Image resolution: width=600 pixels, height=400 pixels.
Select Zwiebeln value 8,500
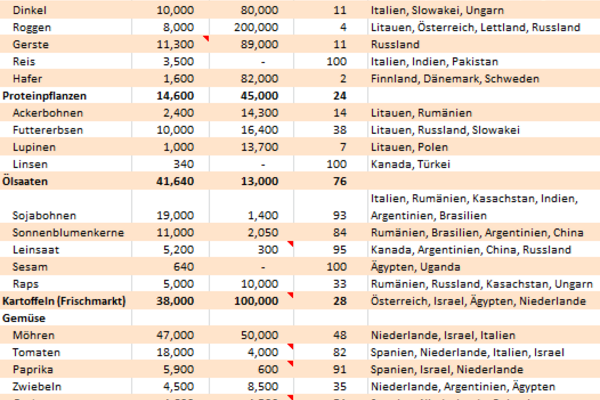coord(263,387)
